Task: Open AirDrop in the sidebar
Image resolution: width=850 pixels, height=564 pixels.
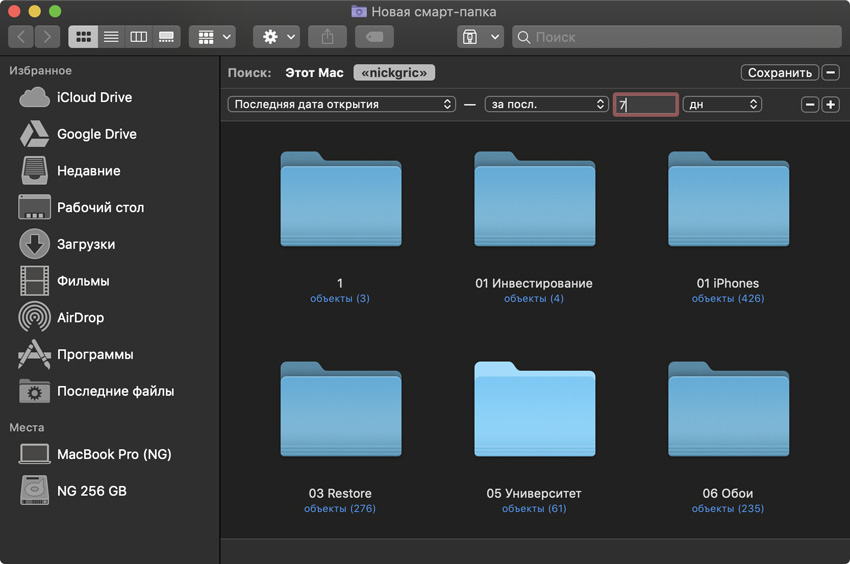Action: click(80, 318)
